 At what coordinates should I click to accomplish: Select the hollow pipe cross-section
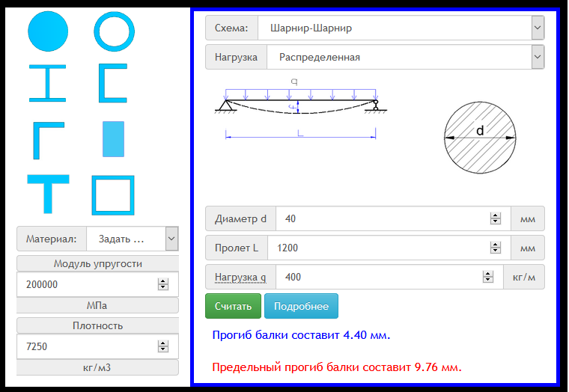[x=115, y=31]
